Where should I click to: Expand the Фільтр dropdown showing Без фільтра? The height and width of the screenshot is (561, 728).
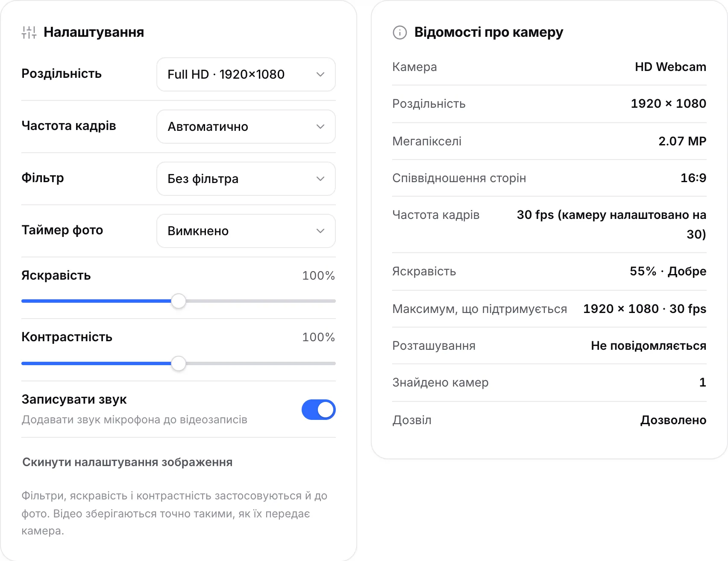click(x=246, y=179)
